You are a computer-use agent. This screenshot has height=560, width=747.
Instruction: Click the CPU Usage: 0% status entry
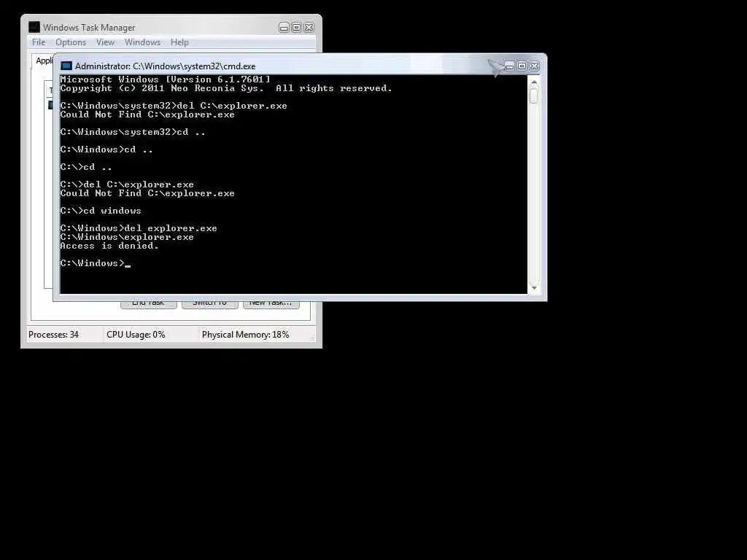click(x=136, y=335)
